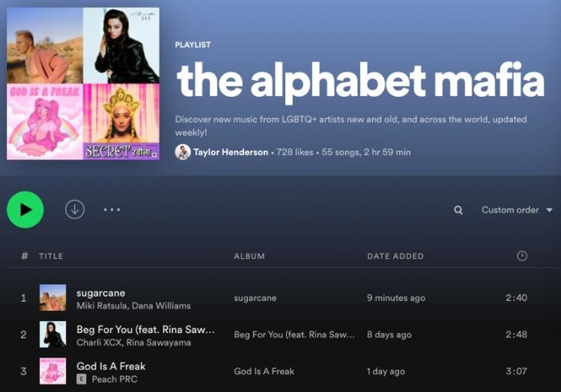561x392 pixels.
Task: Sort by the DATE ADDED column header
Action: pyautogui.click(x=396, y=256)
